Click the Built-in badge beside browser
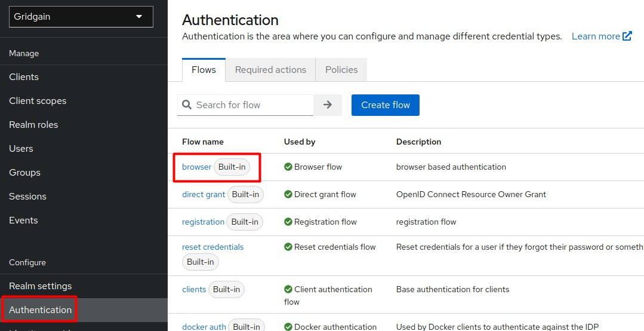The height and width of the screenshot is (331, 644). [232, 167]
